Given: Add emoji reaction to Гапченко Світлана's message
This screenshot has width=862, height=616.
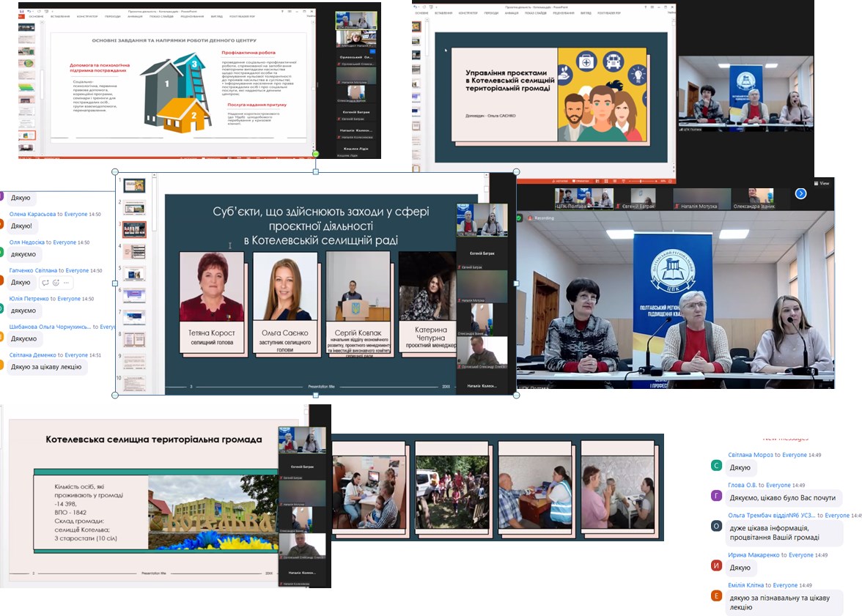Looking at the screenshot, I should [56, 283].
